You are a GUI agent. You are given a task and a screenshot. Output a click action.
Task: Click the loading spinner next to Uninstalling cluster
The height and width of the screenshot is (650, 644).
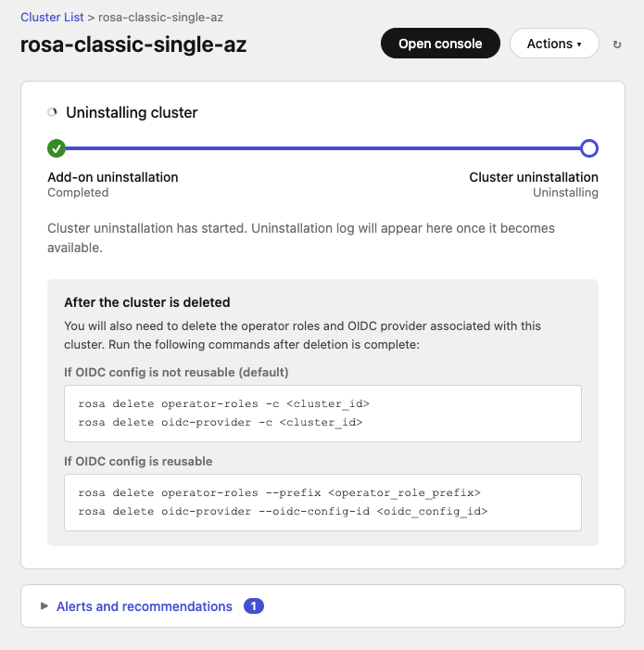coord(53,113)
